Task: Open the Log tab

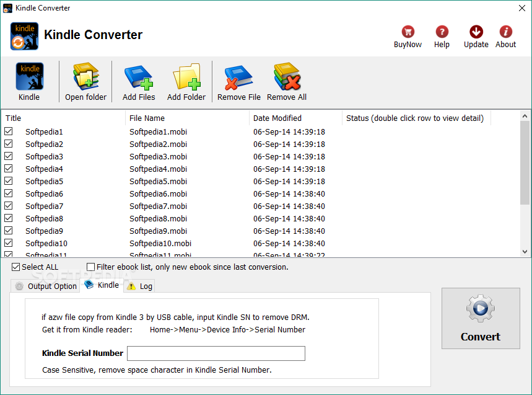Action: pyautogui.click(x=139, y=286)
